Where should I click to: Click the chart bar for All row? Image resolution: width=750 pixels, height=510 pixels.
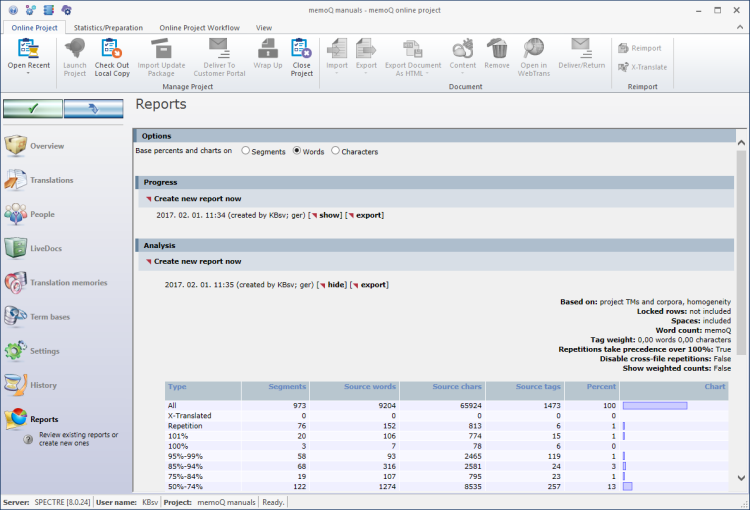tap(654, 405)
